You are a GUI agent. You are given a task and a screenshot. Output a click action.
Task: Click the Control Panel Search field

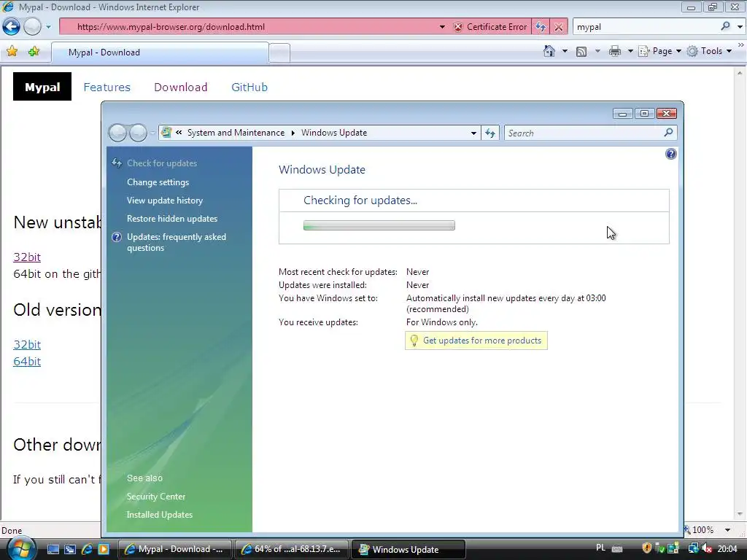(584, 133)
